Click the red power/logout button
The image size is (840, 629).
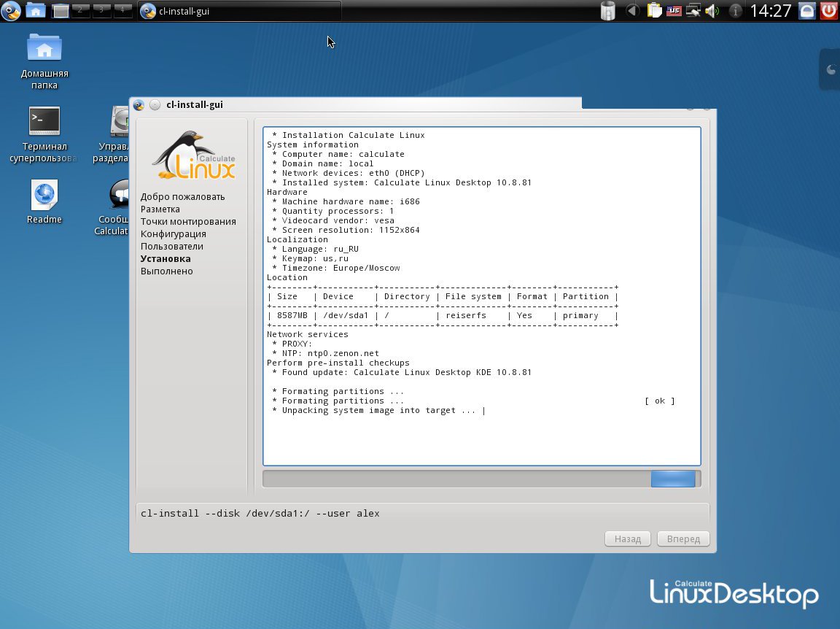[828, 11]
